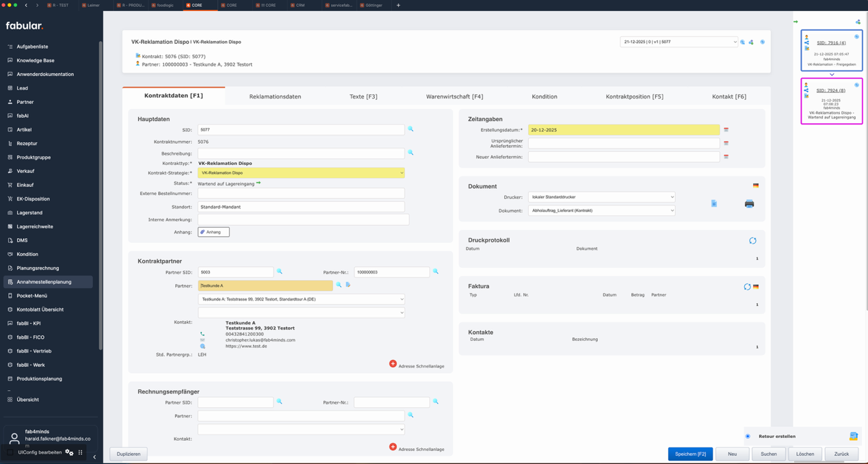The height and width of the screenshot is (464, 868).
Task: Switch to the Reklamationsdaten tab
Action: click(x=275, y=96)
